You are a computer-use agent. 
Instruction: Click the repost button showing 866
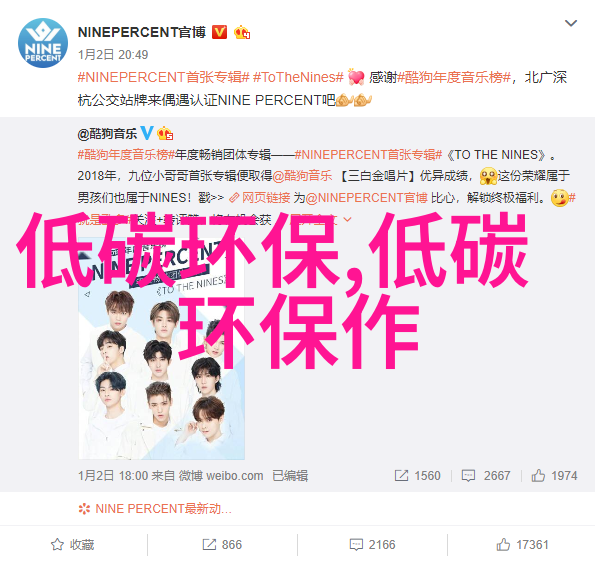pyautogui.click(x=222, y=545)
